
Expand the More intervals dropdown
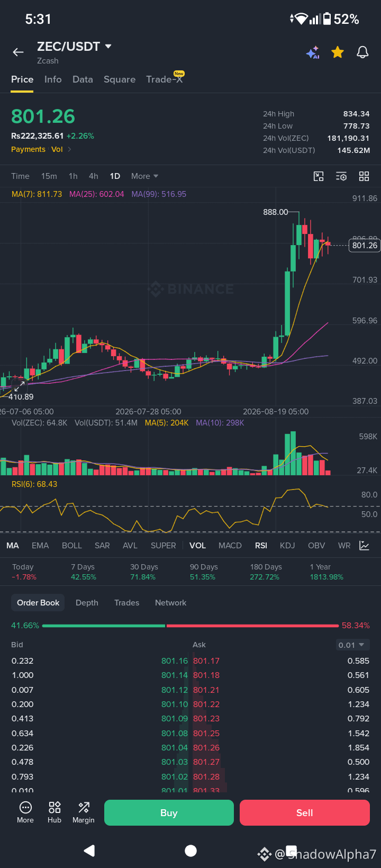(x=144, y=176)
